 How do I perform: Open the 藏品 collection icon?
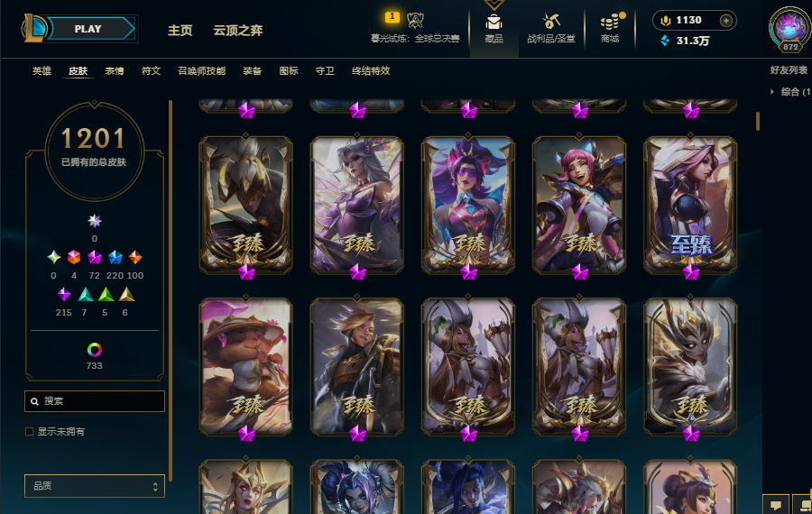click(x=494, y=23)
